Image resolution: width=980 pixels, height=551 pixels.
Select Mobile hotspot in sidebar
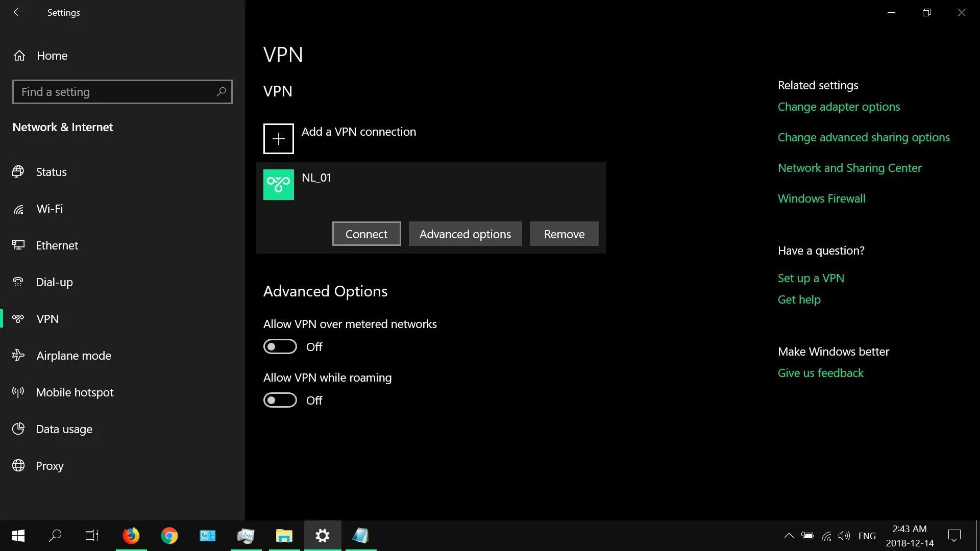coord(75,392)
